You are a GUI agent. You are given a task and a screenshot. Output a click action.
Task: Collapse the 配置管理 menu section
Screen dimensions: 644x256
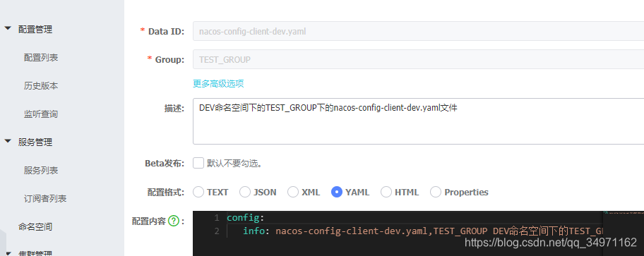tap(8, 29)
